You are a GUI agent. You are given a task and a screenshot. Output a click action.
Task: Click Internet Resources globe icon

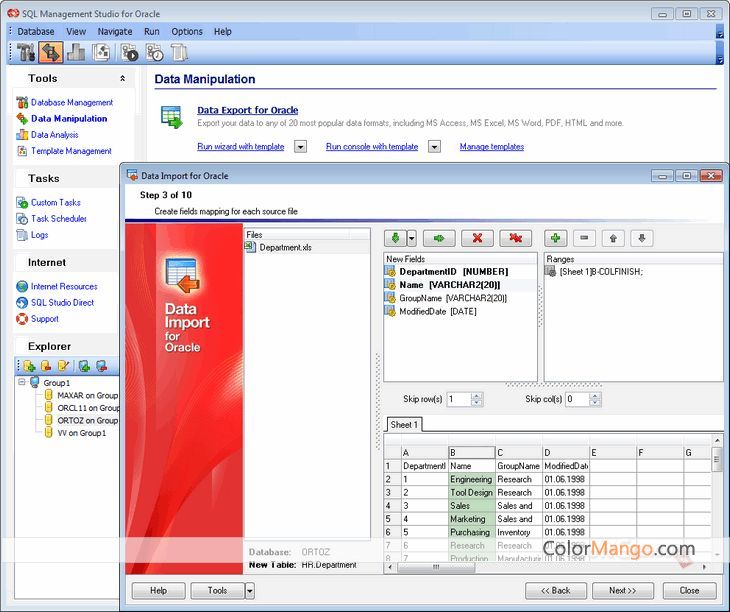(x=22, y=286)
